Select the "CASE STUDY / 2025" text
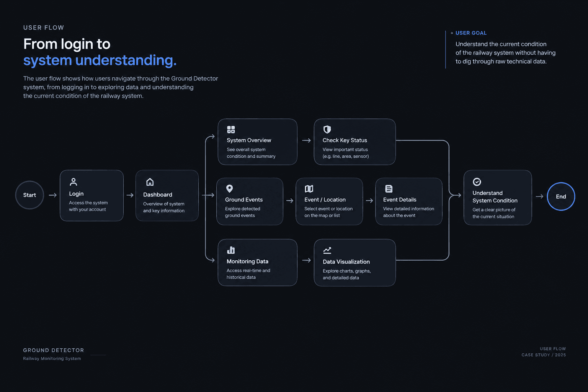 [544, 355]
